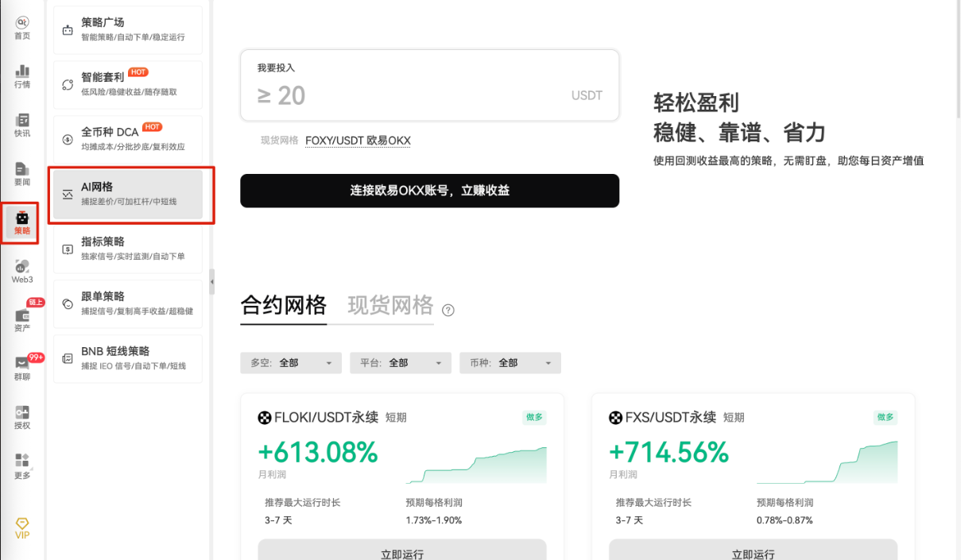Click the FXS/USDT profit chart thumbnail

pos(827,462)
